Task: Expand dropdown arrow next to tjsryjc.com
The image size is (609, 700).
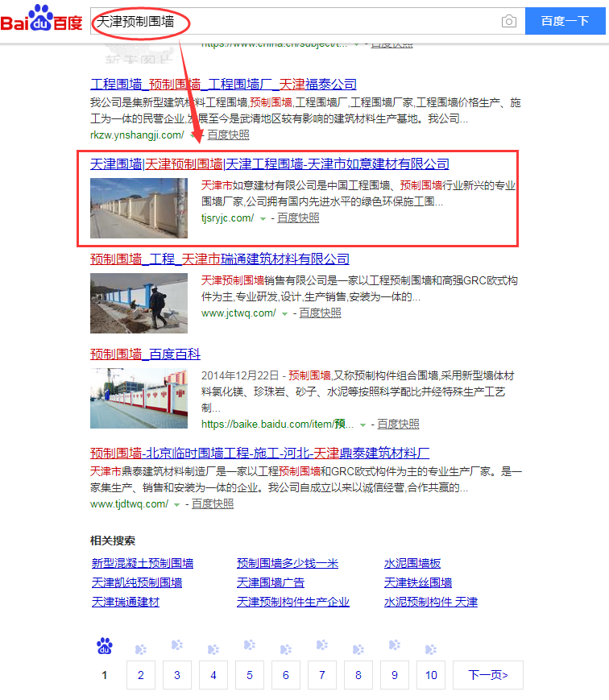Action: [x=263, y=219]
